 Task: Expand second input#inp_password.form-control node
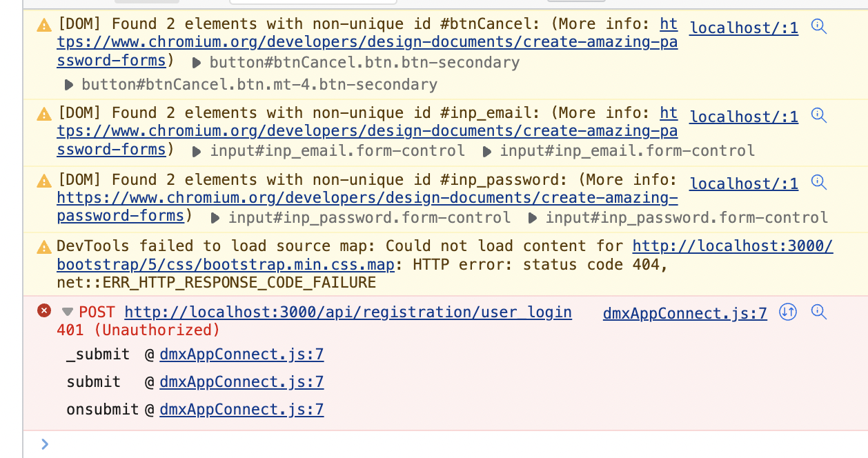[533, 219]
